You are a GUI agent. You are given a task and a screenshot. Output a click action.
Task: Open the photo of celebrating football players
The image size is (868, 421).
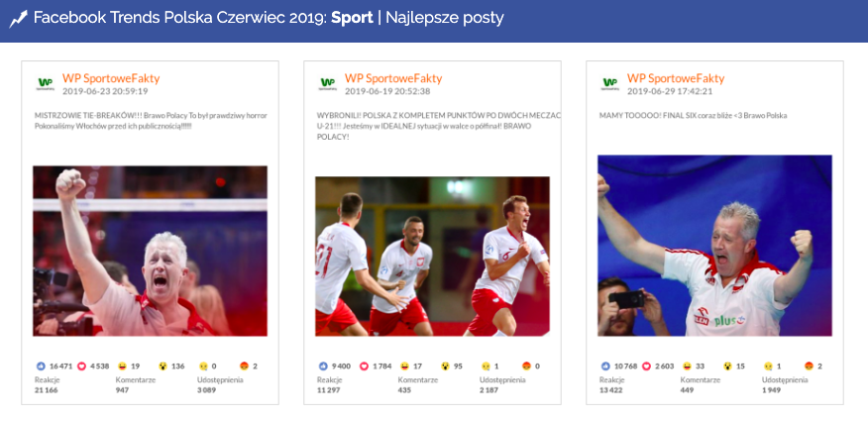(x=432, y=256)
